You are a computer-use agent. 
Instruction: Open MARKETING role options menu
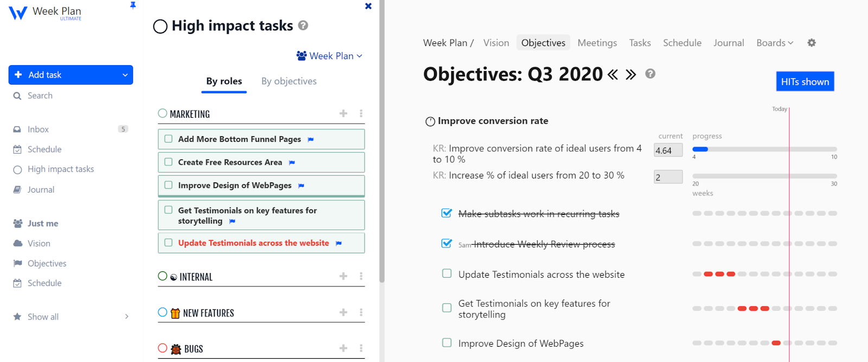(x=361, y=113)
